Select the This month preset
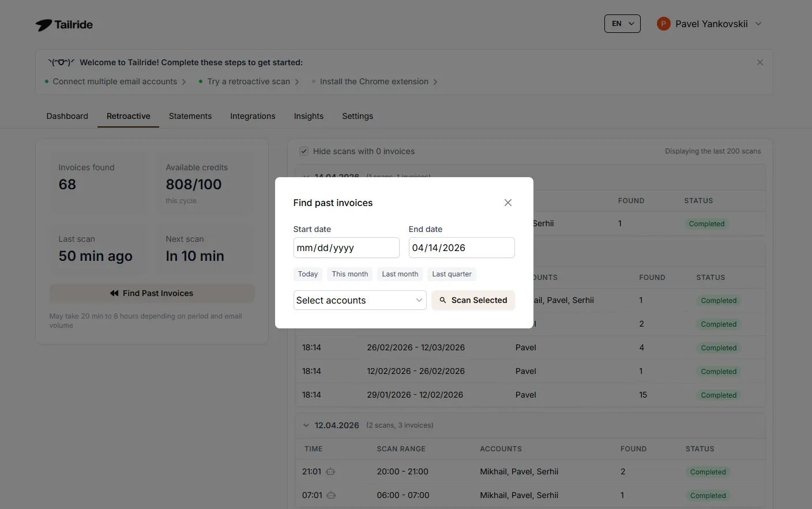Screen dimensions: 812x509 (349, 274)
